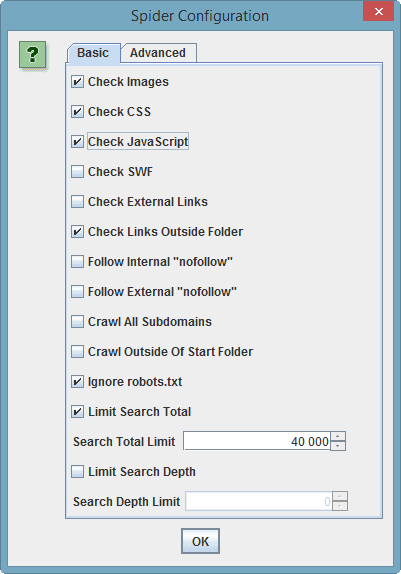The height and width of the screenshot is (574, 401).
Task: Select the Basic tab
Action: pyautogui.click(x=93, y=53)
